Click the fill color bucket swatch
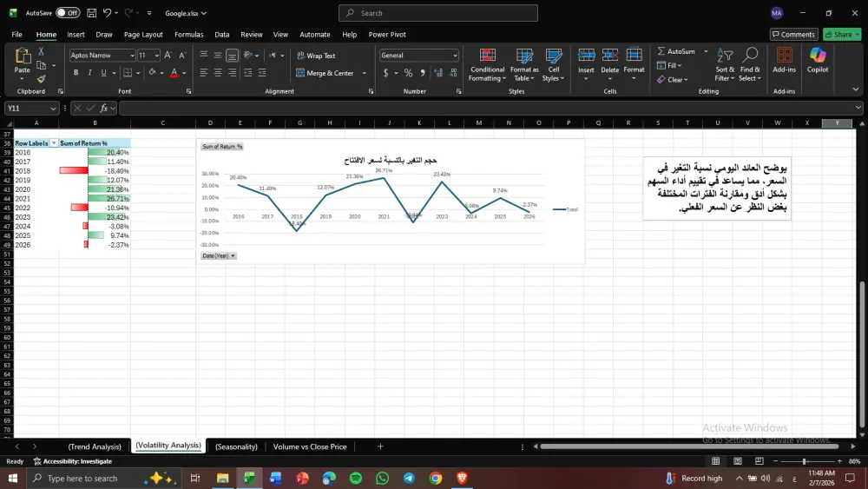The image size is (868, 489). 152,73
